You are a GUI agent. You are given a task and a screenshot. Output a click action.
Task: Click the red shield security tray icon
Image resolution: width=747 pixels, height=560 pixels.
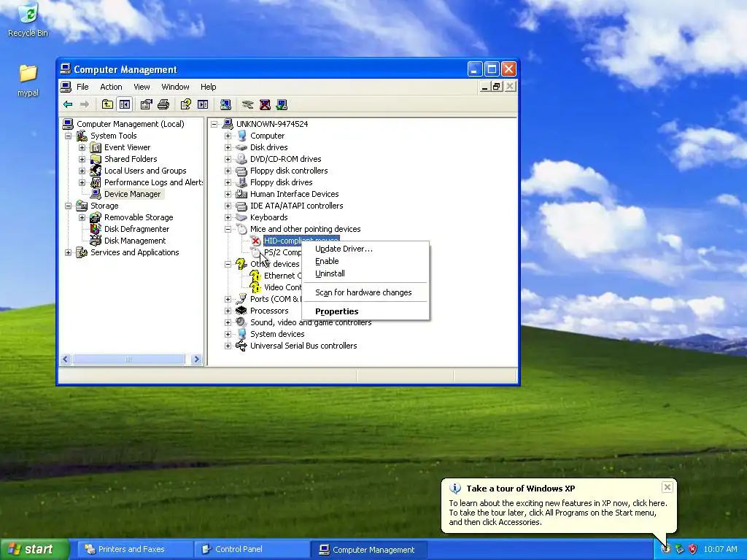pyautogui.click(x=693, y=549)
